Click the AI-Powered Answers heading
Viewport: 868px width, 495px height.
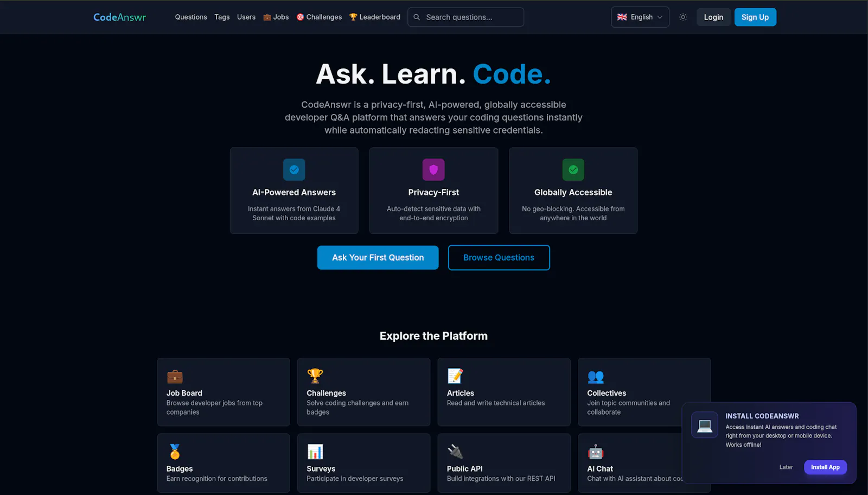pos(294,193)
